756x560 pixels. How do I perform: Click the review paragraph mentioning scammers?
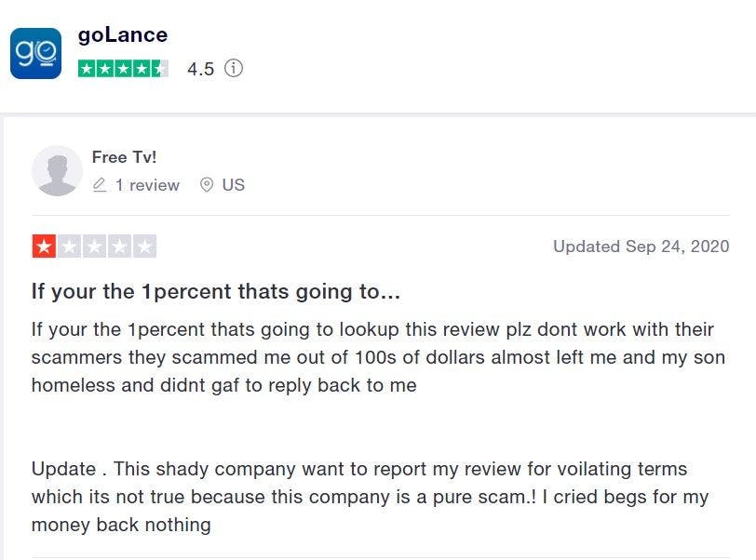tap(377, 357)
